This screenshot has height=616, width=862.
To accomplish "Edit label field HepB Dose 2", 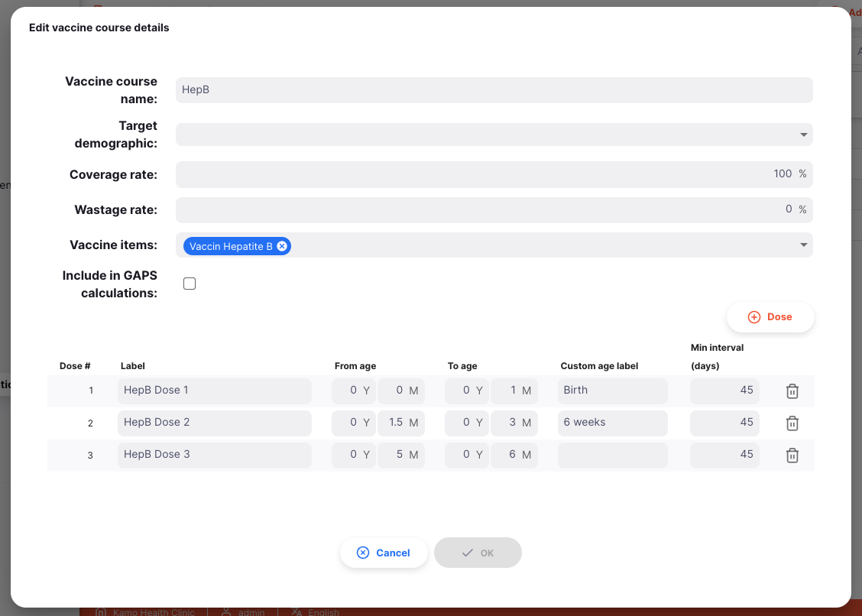I will click(215, 423).
